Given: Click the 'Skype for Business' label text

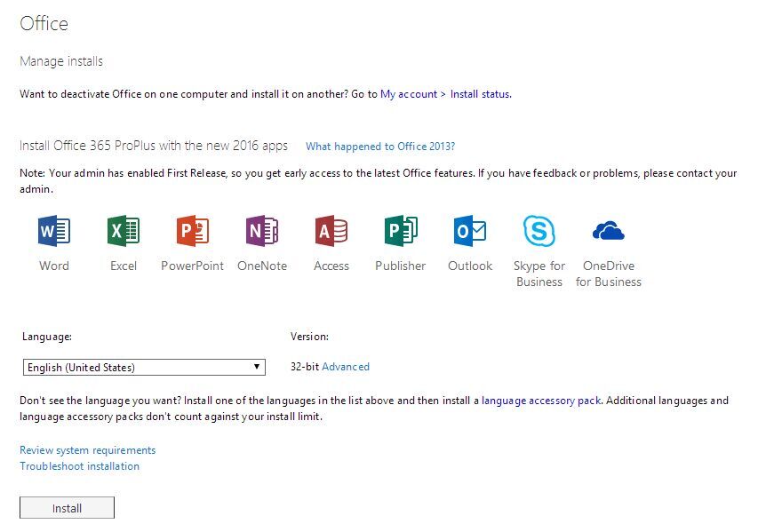Looking at the screenshot, I should click(x=539, y=274).
